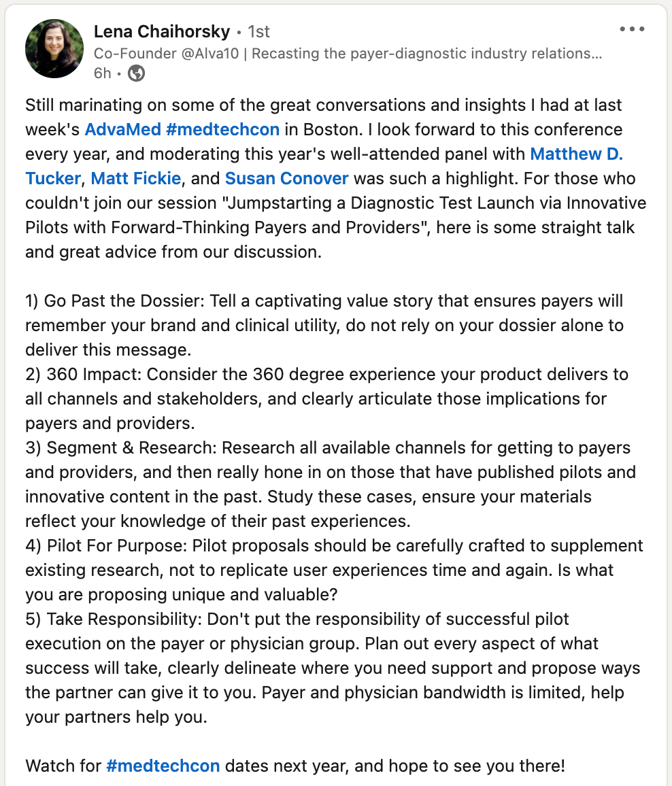Image resolution: width=672 pixels, height=786 pixels.
Task: Click the '360 Impact' point text
Action: click(94, 375)
